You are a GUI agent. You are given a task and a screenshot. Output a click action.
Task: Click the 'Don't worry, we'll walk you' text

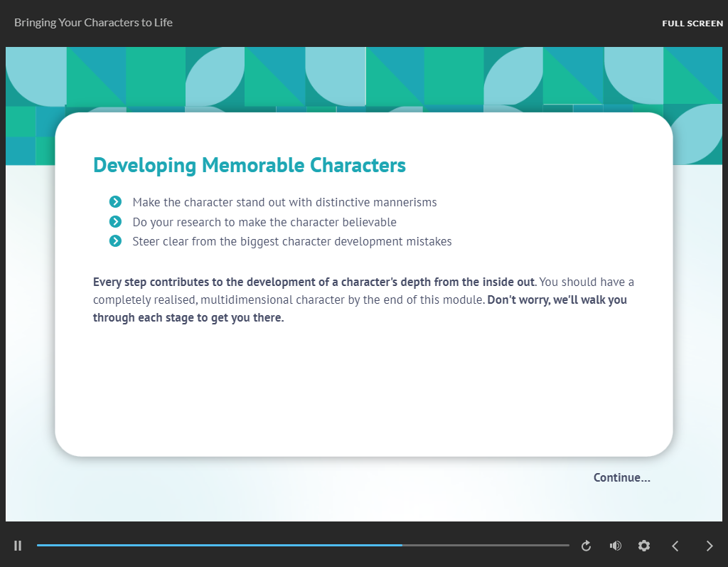tap(557, 300)
